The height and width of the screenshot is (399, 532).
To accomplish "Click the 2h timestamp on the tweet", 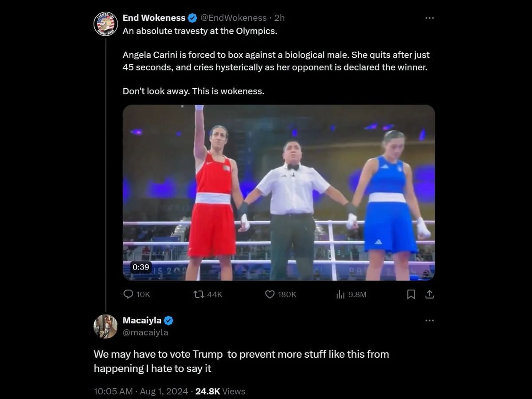I will 279,18.
